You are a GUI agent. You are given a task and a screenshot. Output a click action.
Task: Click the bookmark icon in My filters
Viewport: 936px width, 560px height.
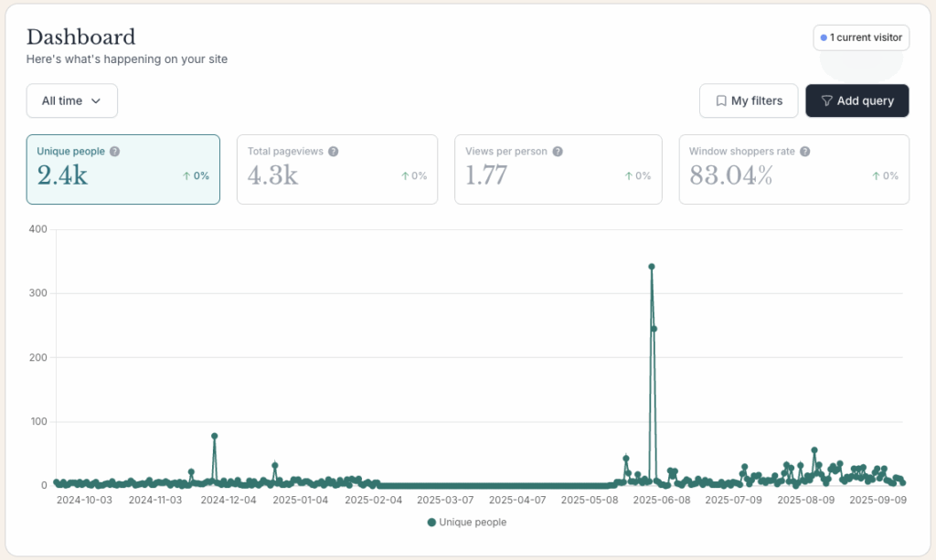point(721,101)
